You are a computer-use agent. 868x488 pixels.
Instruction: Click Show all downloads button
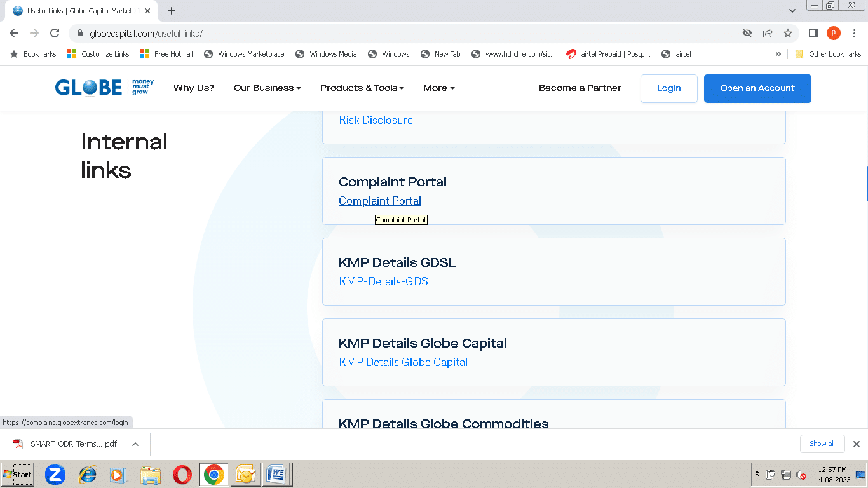tap(822, 444)
